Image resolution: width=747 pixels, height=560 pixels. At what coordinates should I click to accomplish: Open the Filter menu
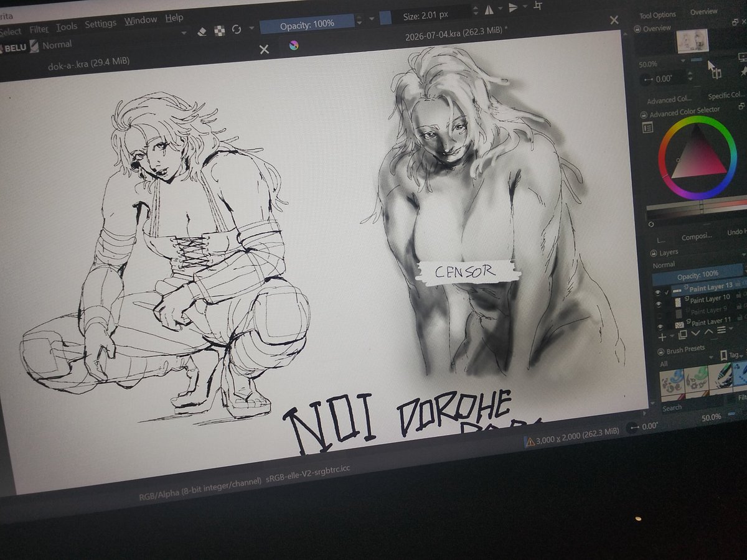[39, 29]
